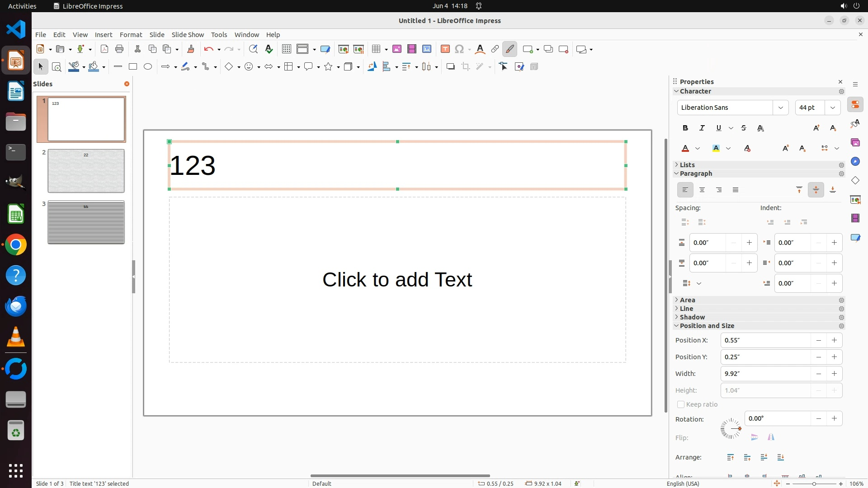Adjust the zoom slider in status bar
Viewport: 868px width, 488px height.
point(814,484)
